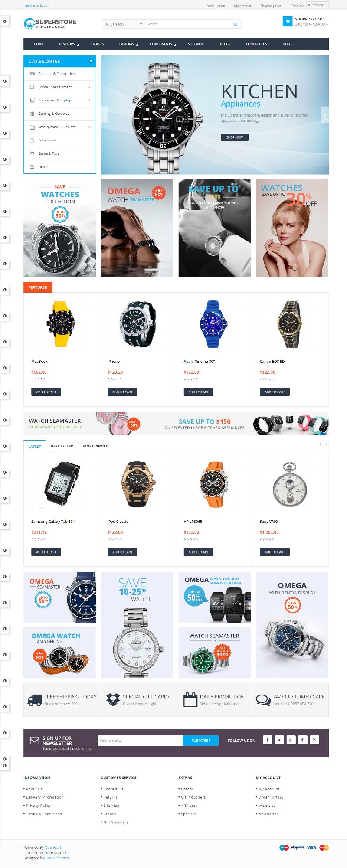The width and height of the screenshot is (347, 868).
Task: Click the Shop Now banner button
Action: pyautogui.click(x=234, y=137)
